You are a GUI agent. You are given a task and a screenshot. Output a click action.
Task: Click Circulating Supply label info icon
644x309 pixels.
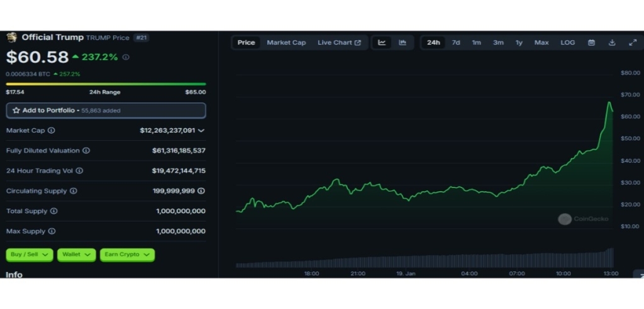73,191
